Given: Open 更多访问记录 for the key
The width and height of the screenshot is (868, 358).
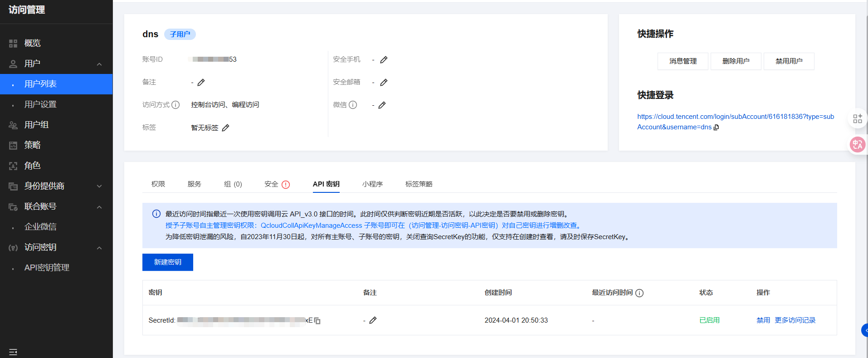Looking at the screenshot, I should 795,320.
